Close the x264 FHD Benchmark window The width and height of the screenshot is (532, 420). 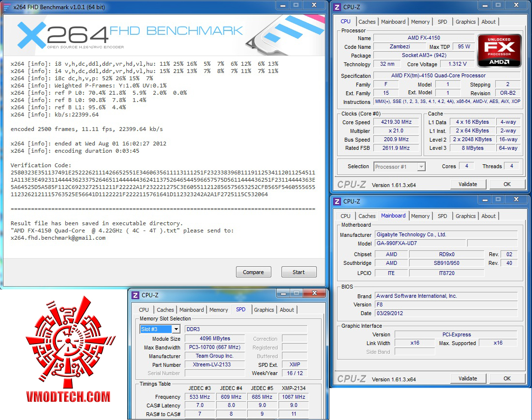point(314,5)
